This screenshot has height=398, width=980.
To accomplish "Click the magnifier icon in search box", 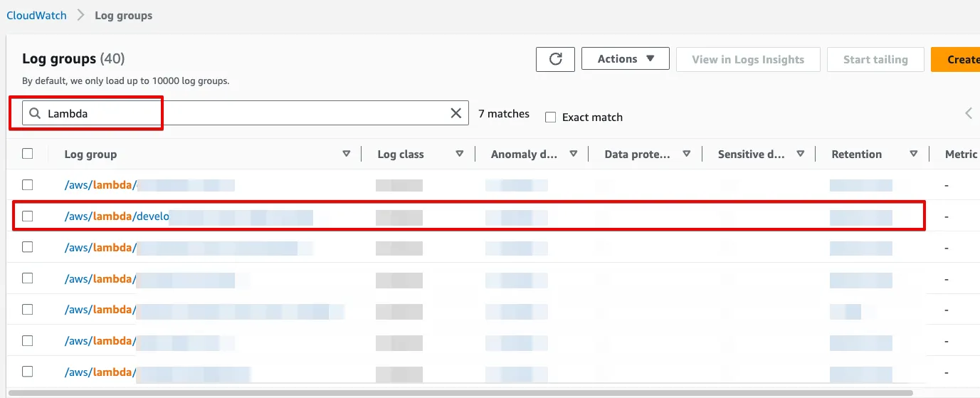I will (x=35, y=113).
